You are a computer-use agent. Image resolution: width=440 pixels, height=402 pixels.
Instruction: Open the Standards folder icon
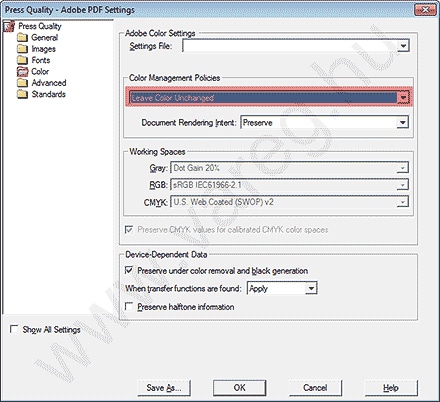pyautogui.click(x=22, y=94)
